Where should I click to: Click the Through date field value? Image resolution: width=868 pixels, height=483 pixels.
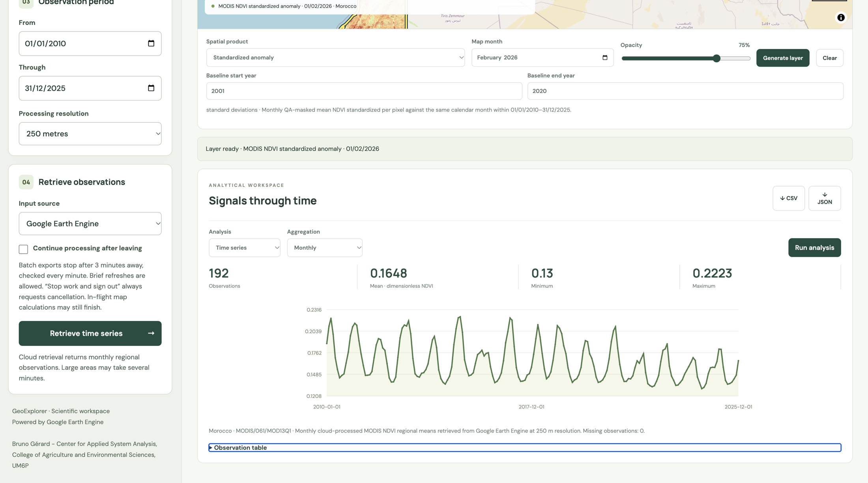click(x=45, y=88)
